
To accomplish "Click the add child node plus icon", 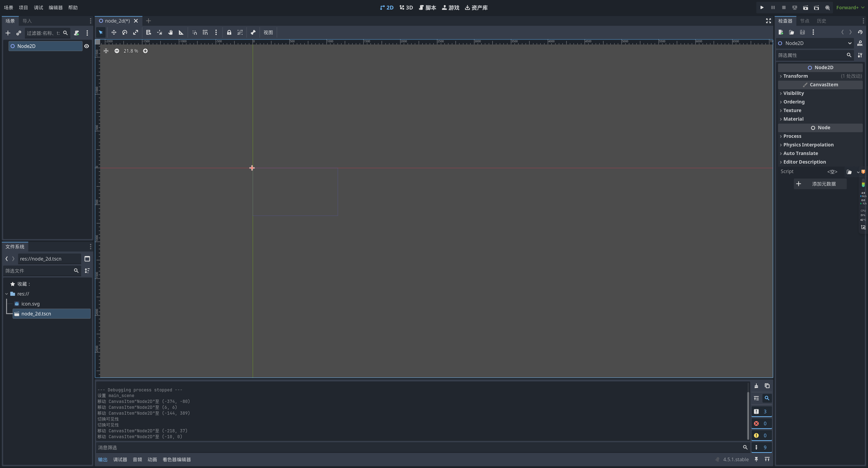I will pos(8,33).
